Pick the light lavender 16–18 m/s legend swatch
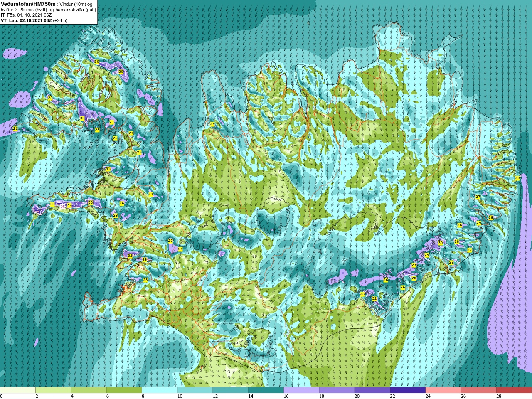This screenshot has width=532, height=399. pyautogui.click(x=301, y=390)
